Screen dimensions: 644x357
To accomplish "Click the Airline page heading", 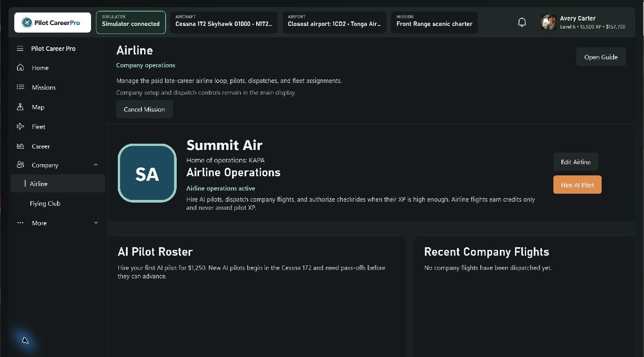I will pyautogui.click(x=134, y=50).
